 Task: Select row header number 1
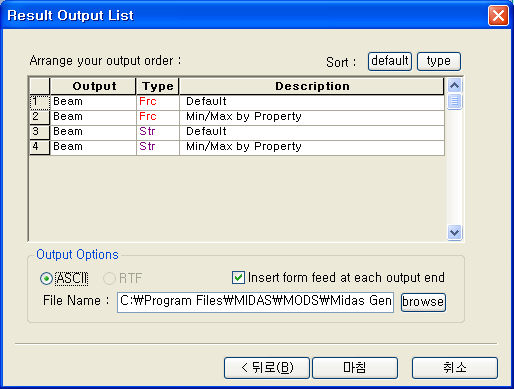(x=40, y=102)
